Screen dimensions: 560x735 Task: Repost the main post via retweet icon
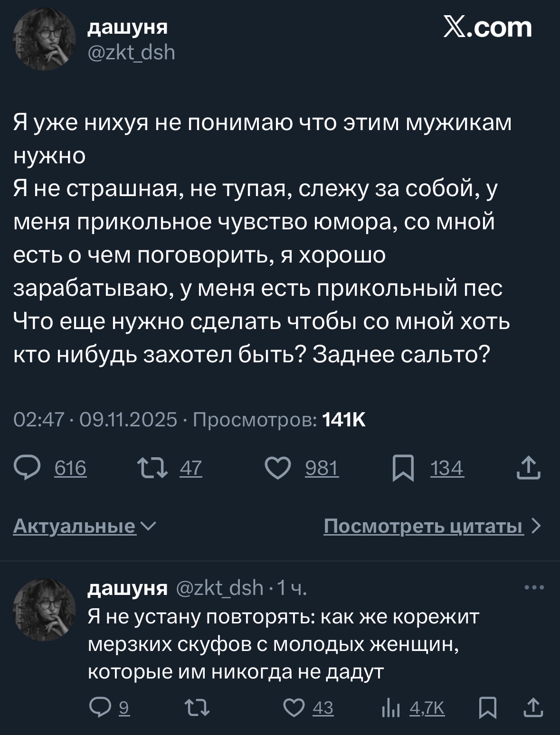tap(152, 468)
